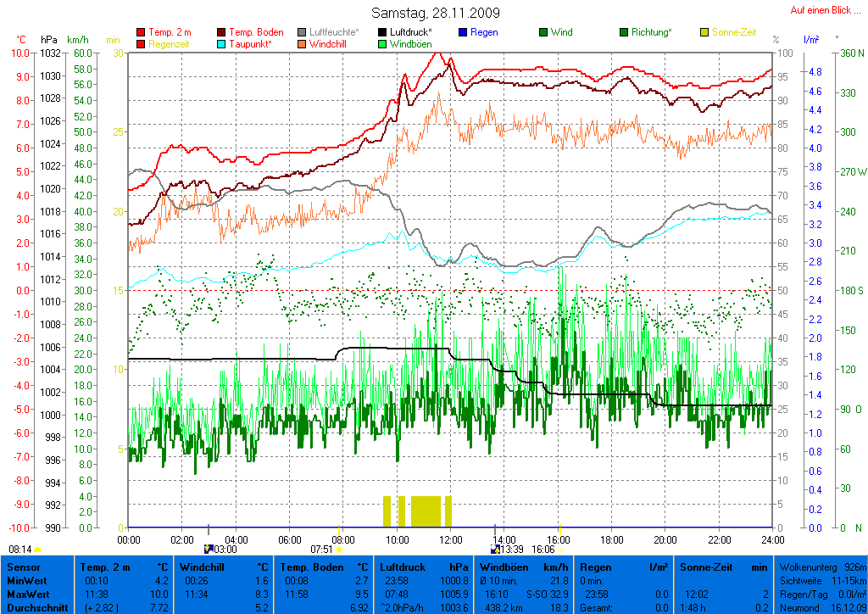This screenshot has height=614, width=868.
Task: Click the red Temp. 2 m legend swatch
Action: pos(141,33)
